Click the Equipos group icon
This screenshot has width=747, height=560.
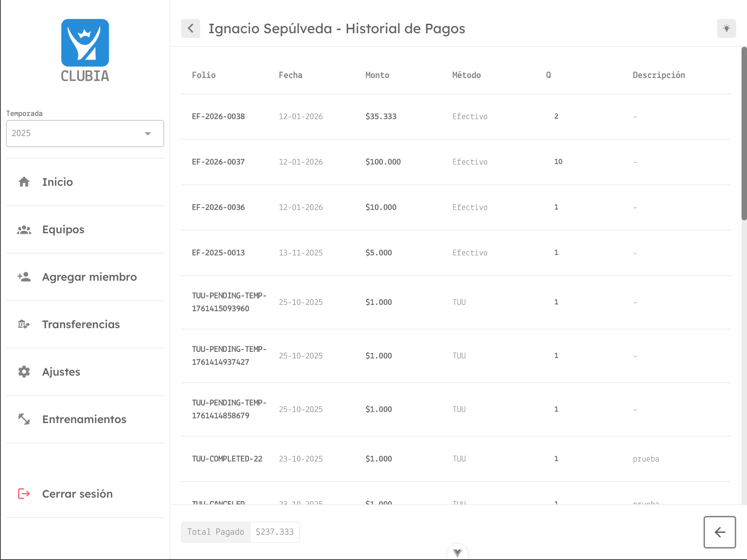point(24,230)
